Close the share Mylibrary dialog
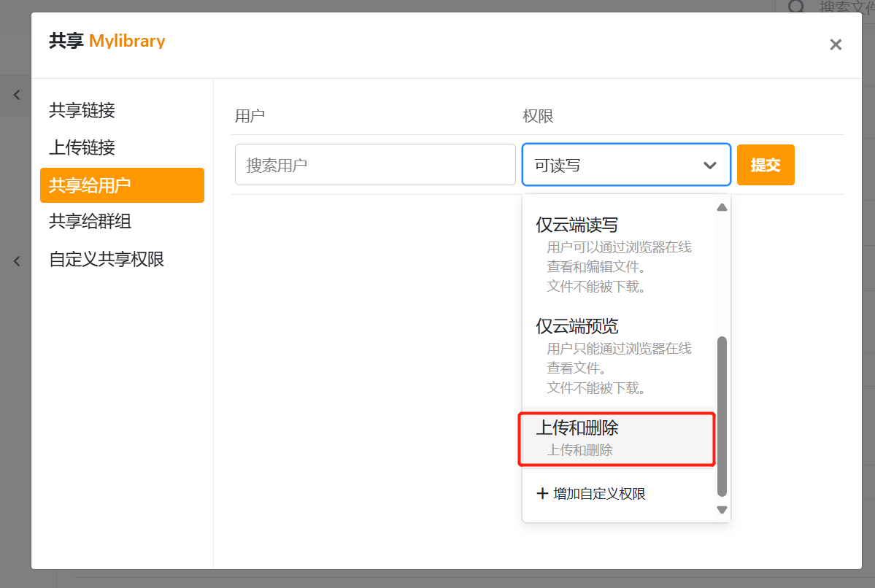The height and width of the screenshot is (588, 875). [836, 45]
